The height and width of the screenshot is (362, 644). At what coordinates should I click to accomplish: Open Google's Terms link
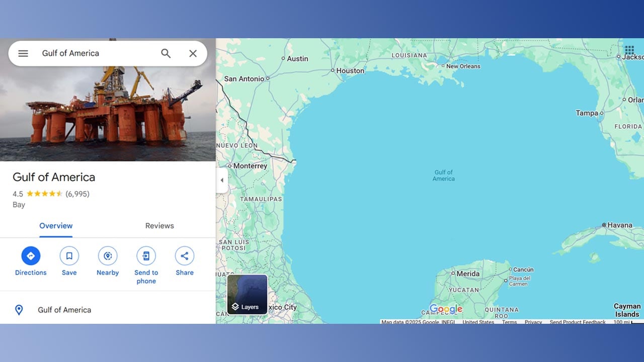click(509, 322)
